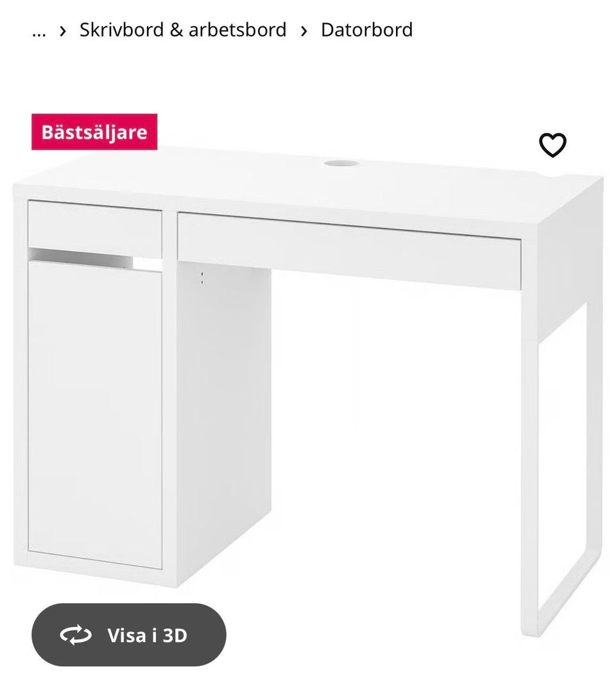Click the chevron before Skrivbord & arbetsbord
The height and width of the screenshot is (688, 616).
[x=63, y=31]
